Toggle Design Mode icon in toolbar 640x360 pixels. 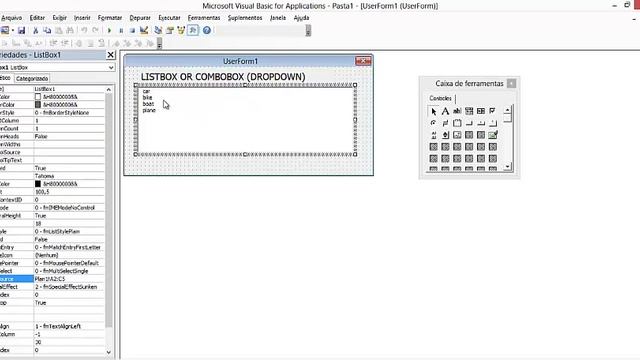pos(144,30)
